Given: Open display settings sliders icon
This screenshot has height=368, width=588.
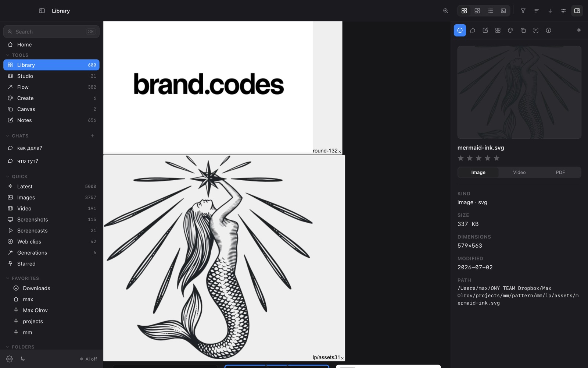Looking at the screenshot, I should (563, 11).
